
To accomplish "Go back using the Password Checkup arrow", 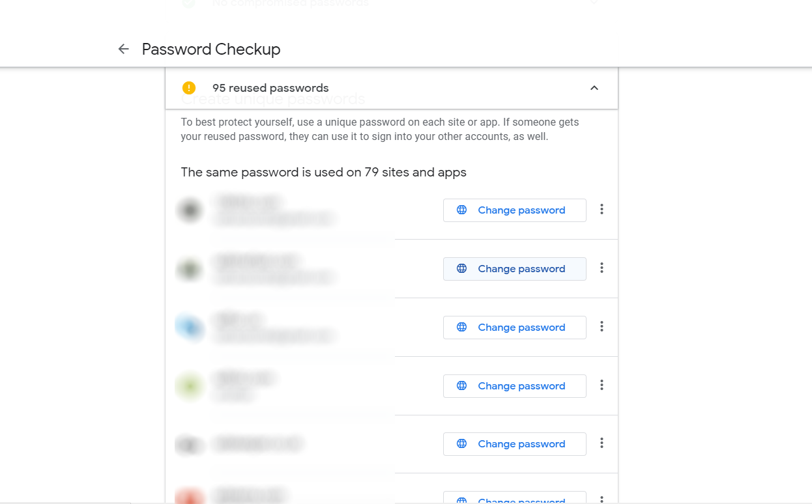I will pyautogui.click(x=123, y=49).
